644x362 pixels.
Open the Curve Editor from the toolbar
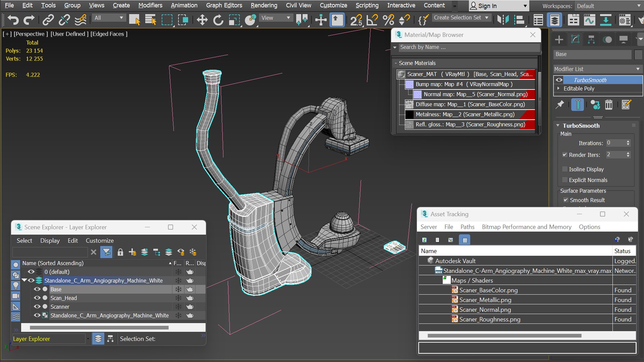[589, 20]
